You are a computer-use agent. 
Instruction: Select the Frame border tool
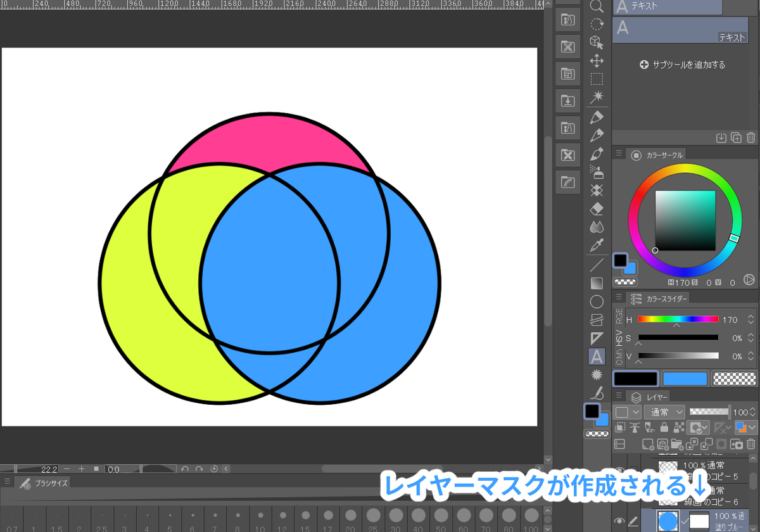tap(597, 319)
